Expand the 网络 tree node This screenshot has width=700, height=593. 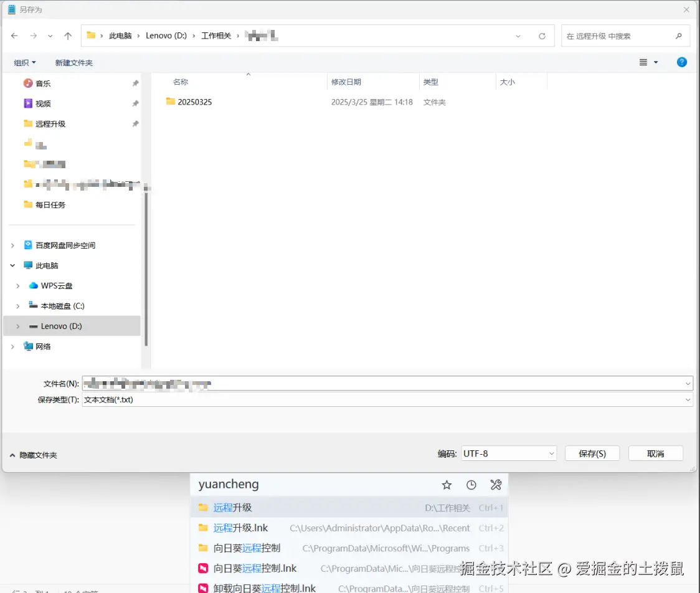point(12,346)
